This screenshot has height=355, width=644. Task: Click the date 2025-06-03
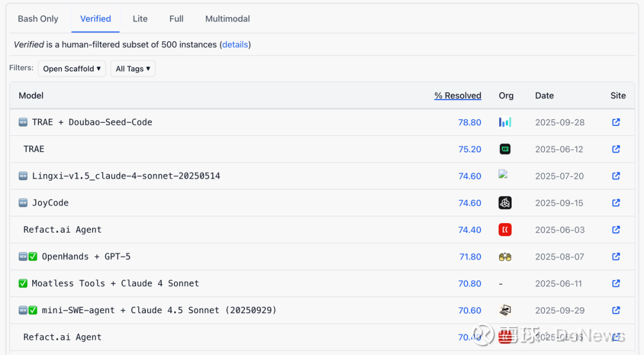tap(560, 230)
